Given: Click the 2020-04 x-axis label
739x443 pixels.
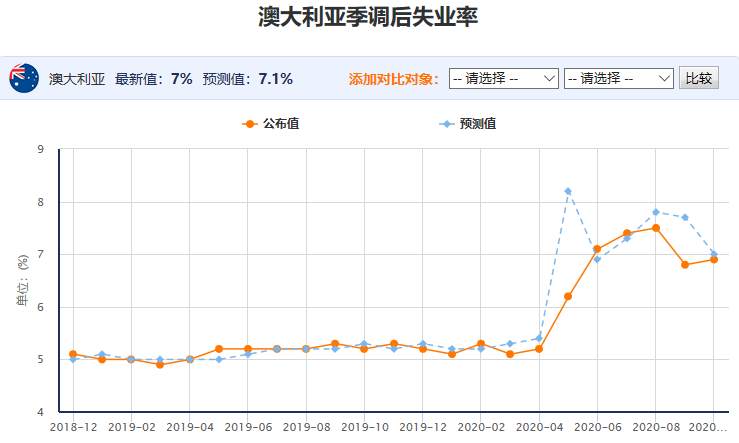Looking at the screenshot, I should [540, 427].
